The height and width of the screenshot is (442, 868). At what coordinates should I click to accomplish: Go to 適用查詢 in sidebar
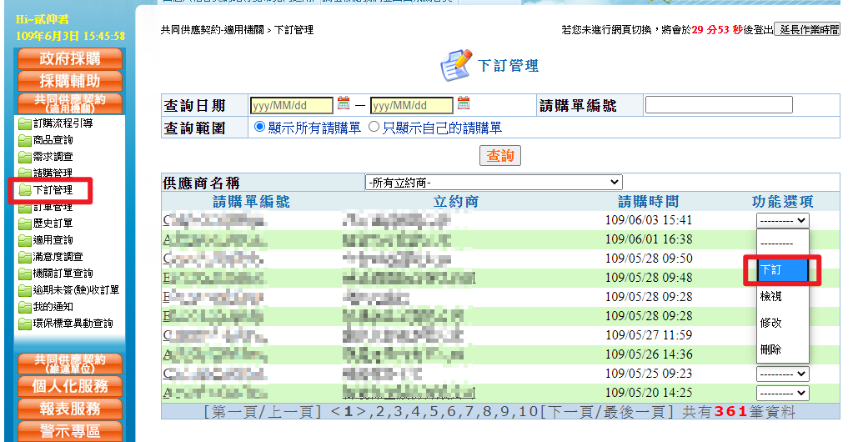[53, 240]
